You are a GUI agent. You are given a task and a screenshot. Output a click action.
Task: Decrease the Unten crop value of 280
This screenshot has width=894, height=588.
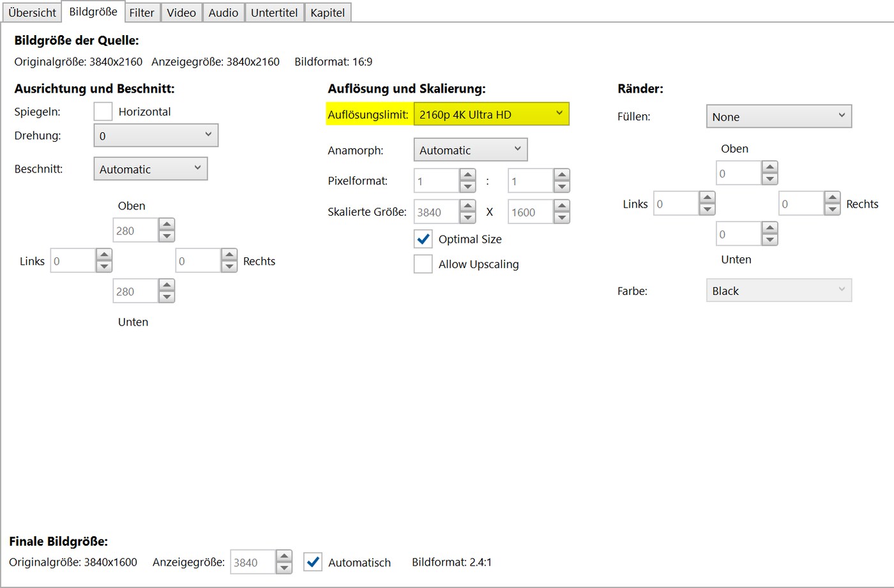[x=166, y=296]
